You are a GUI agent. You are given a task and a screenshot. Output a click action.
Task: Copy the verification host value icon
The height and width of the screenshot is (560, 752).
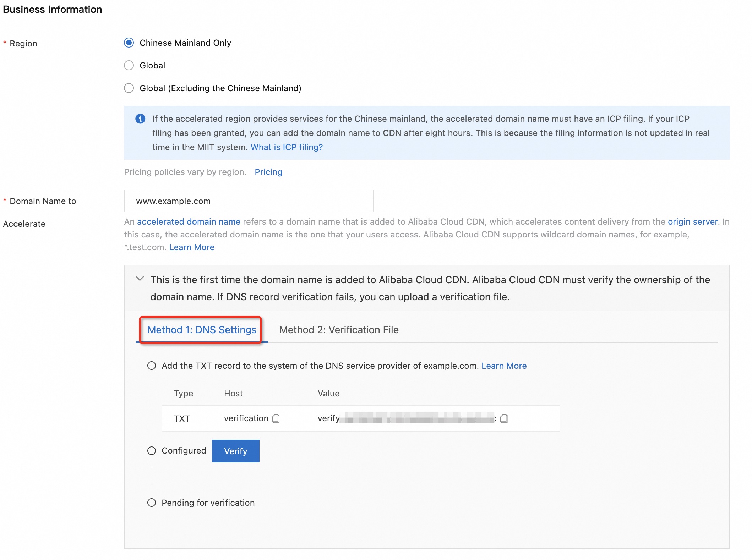[x=276, y=419]
